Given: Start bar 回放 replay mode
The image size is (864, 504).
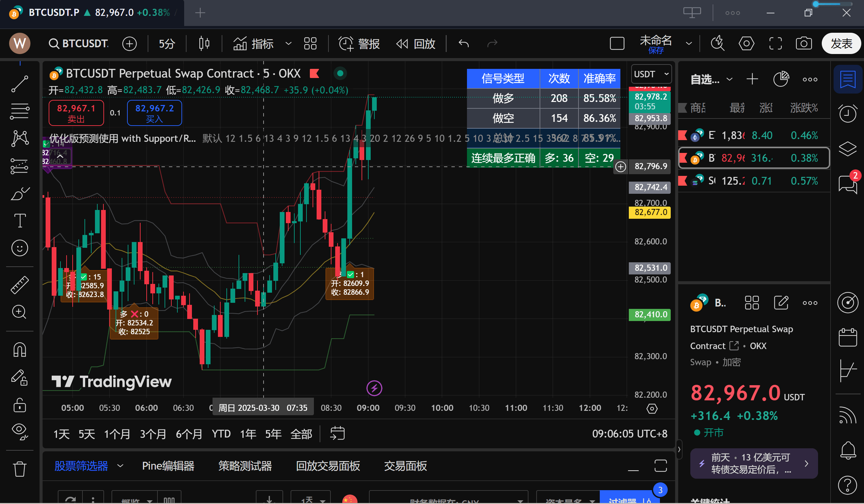Looking at the screenshot, I should [416, 44].
